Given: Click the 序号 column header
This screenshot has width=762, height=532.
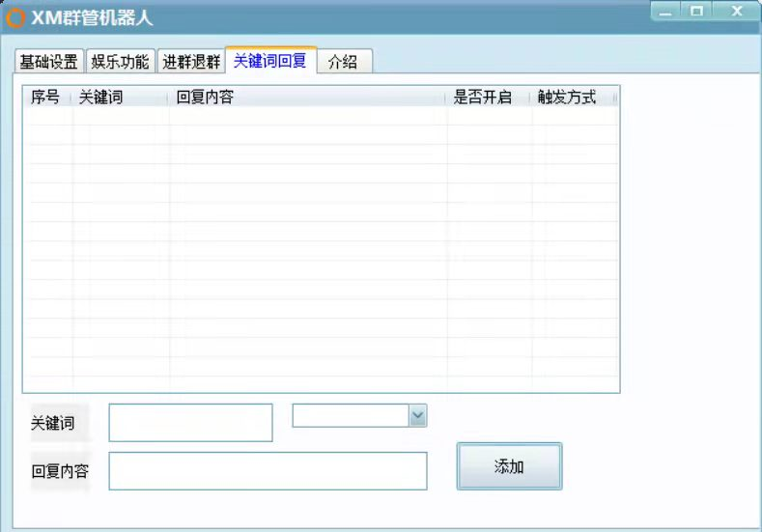Looking at the screenshot, I should pos(46,97).
